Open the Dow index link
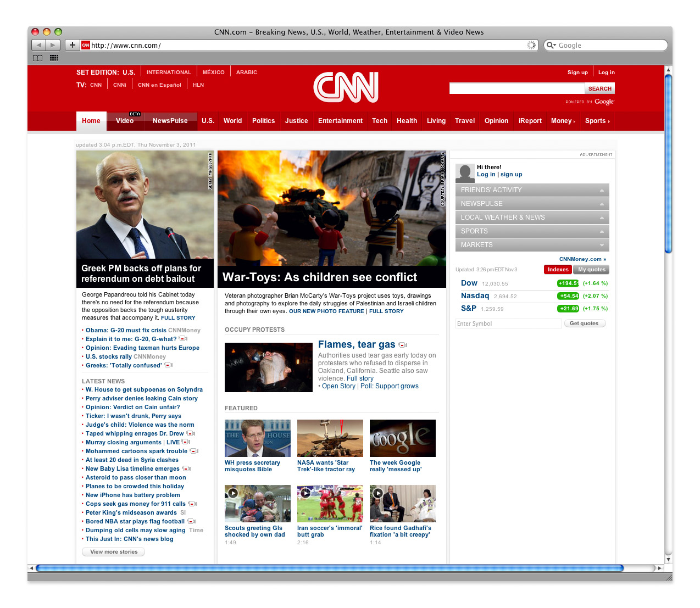The height and width of the screenshot is (608, 700). pos(469,283)
